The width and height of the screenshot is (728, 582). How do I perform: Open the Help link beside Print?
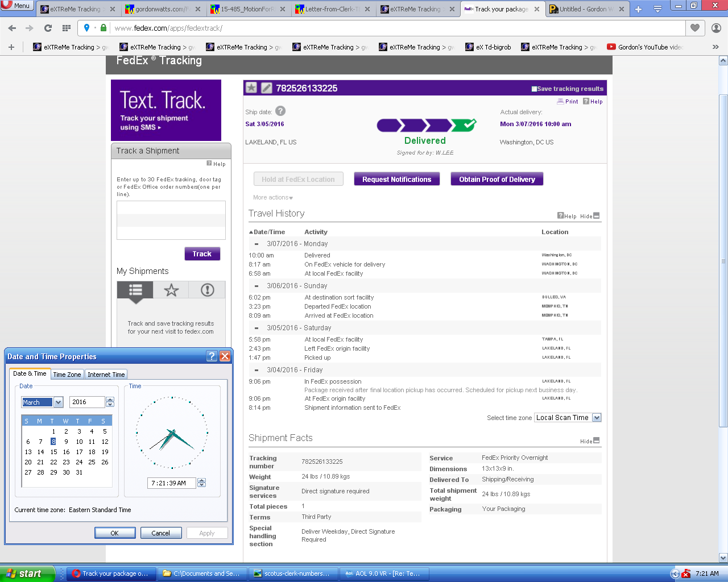point(593,102)
